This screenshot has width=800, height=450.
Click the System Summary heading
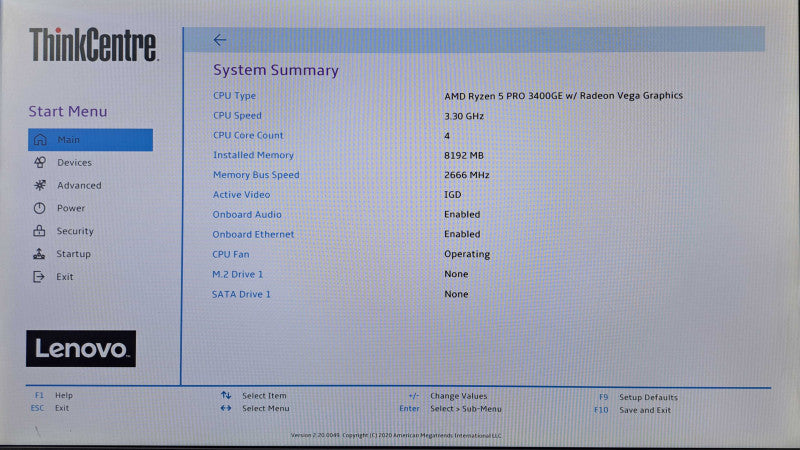coord(276,70)
